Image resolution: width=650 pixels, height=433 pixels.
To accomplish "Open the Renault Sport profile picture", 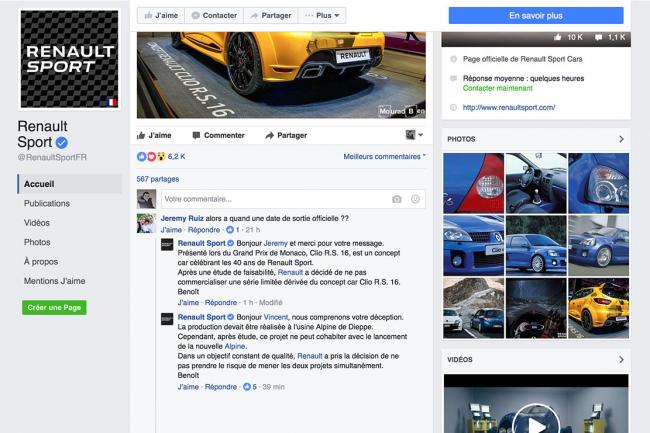I will pos(70,59).
